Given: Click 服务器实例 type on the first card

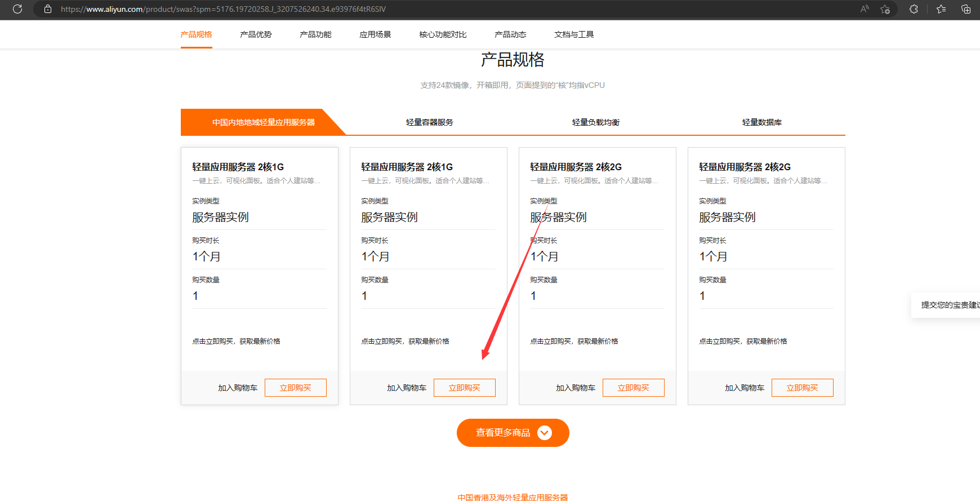Looking at the screenshot, I should [x=220, y=217].
